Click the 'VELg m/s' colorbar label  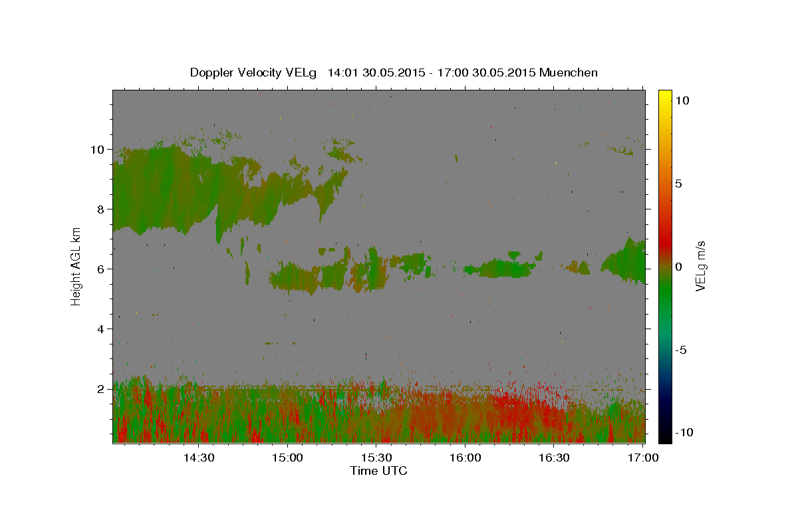701,266
